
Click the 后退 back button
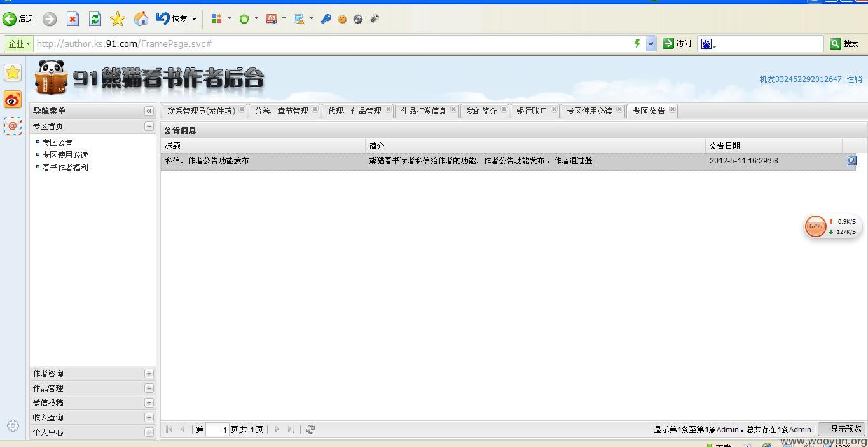18,19
